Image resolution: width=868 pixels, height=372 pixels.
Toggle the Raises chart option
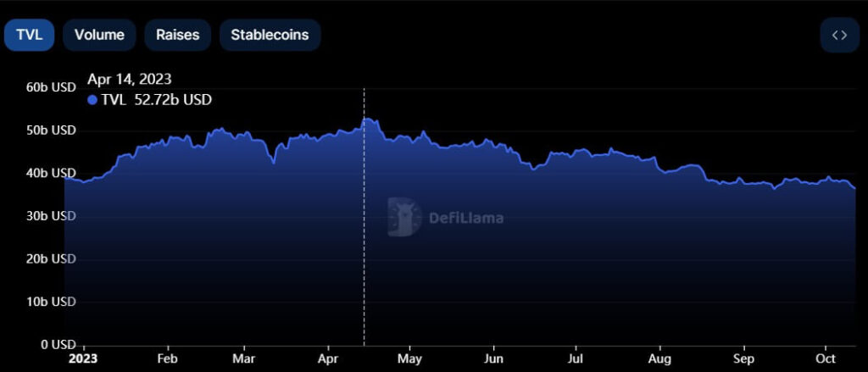click(x=177, y=35)
